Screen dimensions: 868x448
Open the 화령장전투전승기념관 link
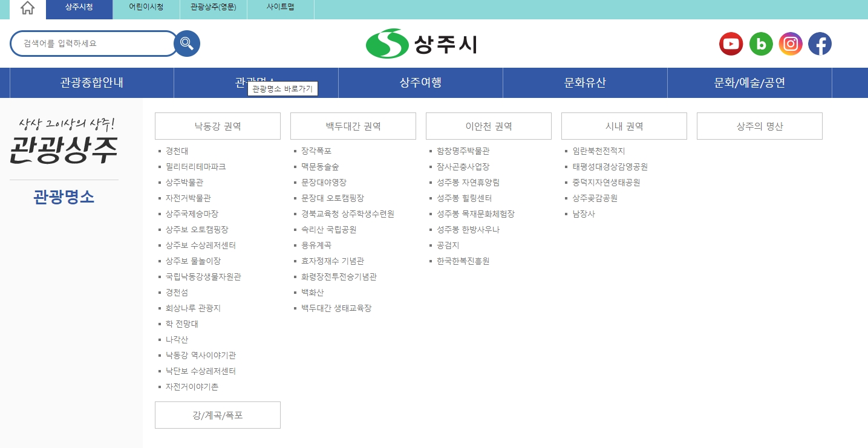pyautogui.click(x=339, y=277)
